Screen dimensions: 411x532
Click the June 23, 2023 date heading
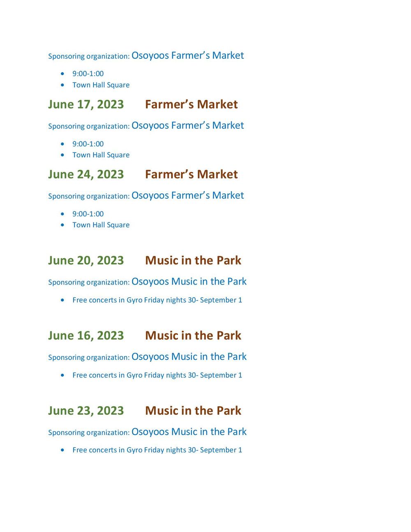click(x=86, y=411)
